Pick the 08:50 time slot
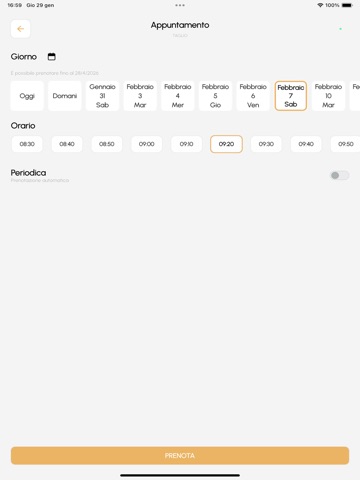Viewport: 360px width, 480px height. pyautogui.click(x=107, y=144)
